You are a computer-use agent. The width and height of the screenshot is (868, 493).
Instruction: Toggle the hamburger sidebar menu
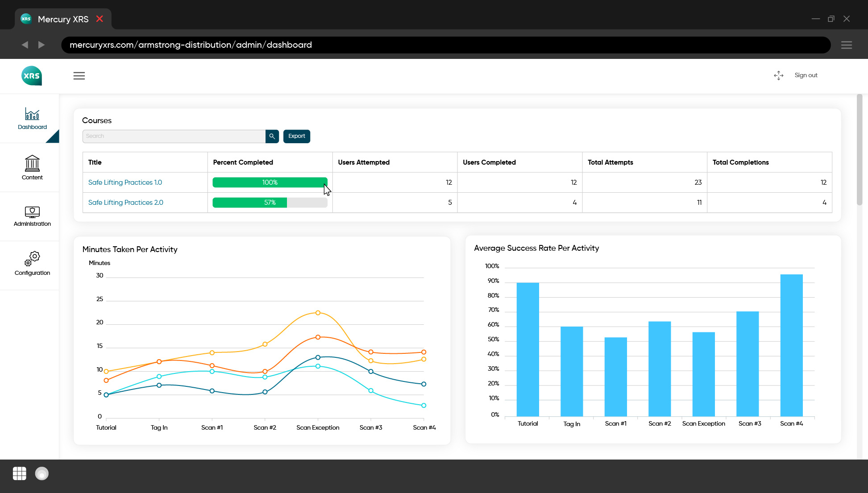(79, 76)
